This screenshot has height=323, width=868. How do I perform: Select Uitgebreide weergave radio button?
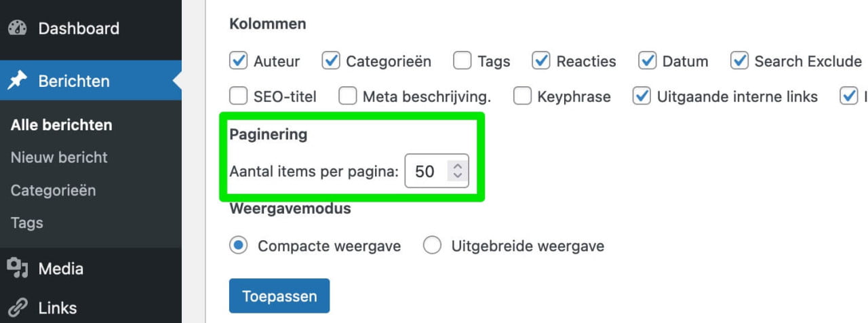[x=432, y=246]
